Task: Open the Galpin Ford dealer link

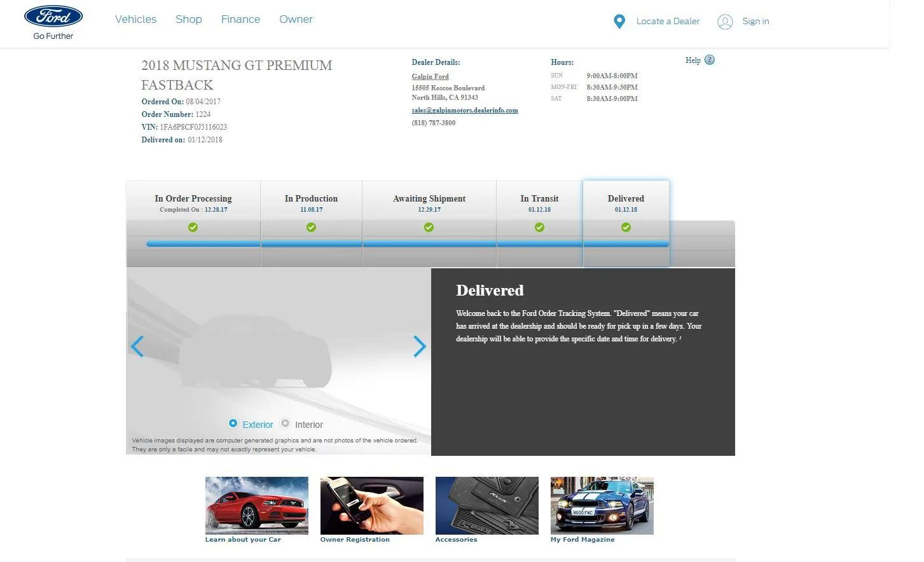Action: coord(431,76)
